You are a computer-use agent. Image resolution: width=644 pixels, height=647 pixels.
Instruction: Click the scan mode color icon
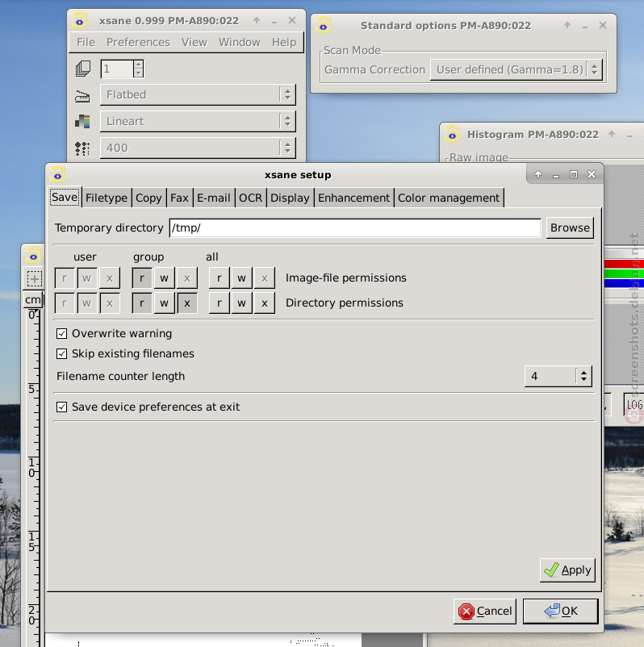tap(82, 121)
